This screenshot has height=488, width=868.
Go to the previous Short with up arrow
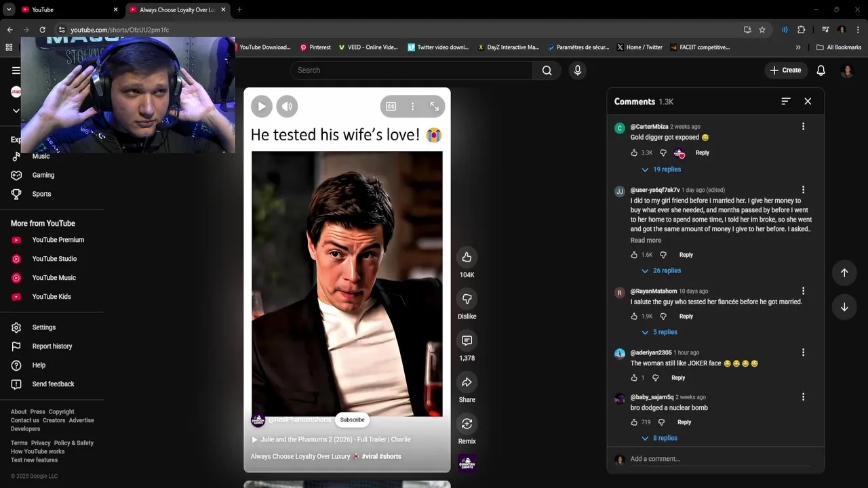coord(844,272)
